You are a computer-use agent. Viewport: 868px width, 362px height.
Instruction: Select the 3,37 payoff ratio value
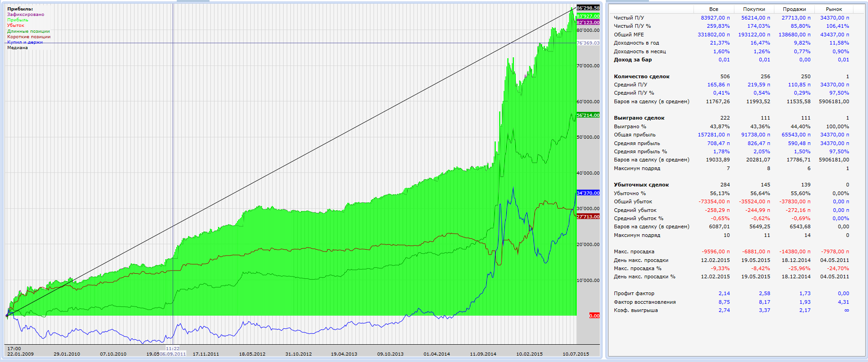pos(765,310)
